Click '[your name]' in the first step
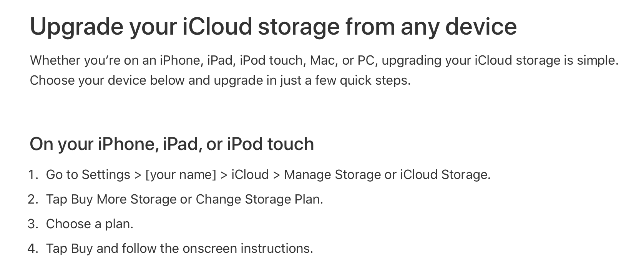Image resolution: width=644 pixels, height=274 pixels. tap(181, 175)
